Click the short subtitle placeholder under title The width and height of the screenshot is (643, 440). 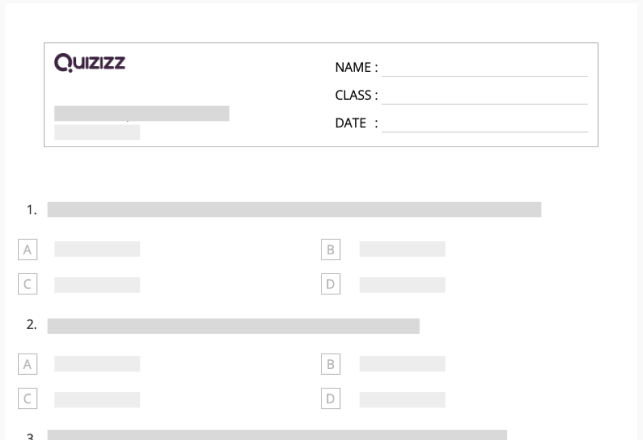click(x=97, y=132)
